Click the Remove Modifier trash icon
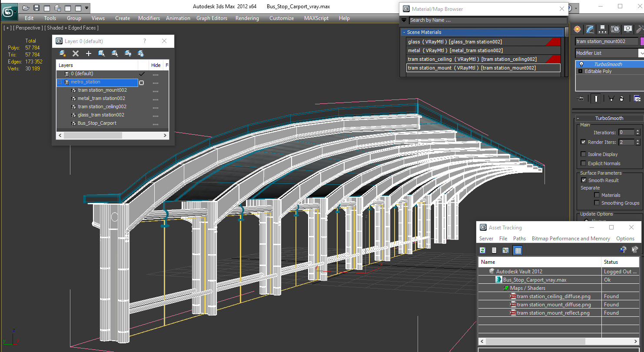 click(622, 99)
